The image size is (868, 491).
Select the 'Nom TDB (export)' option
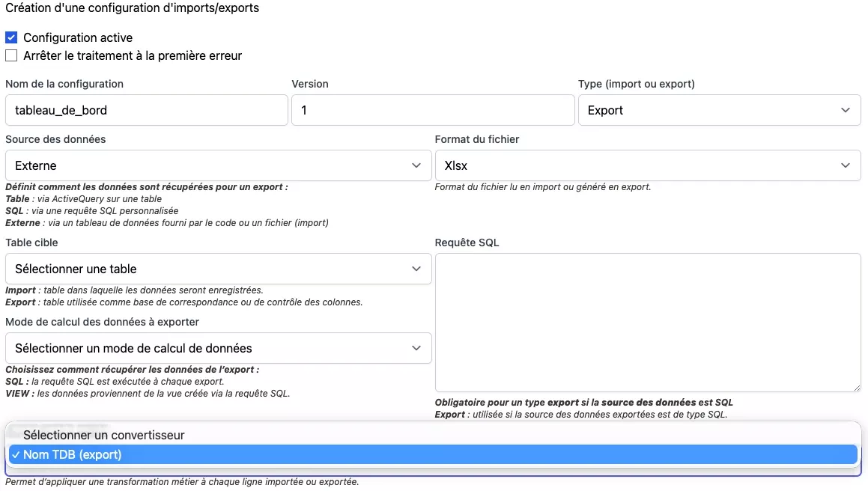point(72,454)
